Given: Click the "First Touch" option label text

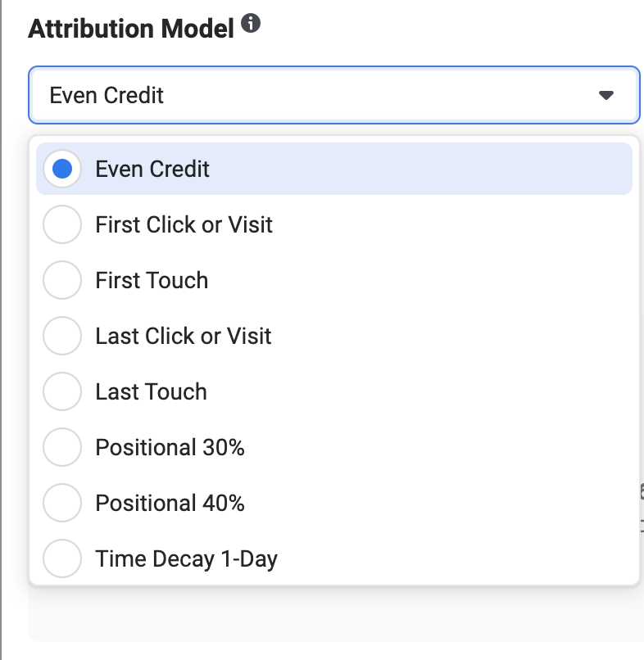Looking at the screenshot, I should pos(152,281).
